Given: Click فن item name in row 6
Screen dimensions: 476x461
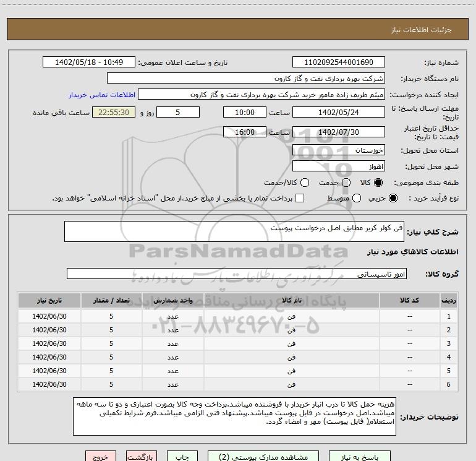Looking at the screenshot, I should click(x=291, y=385).
